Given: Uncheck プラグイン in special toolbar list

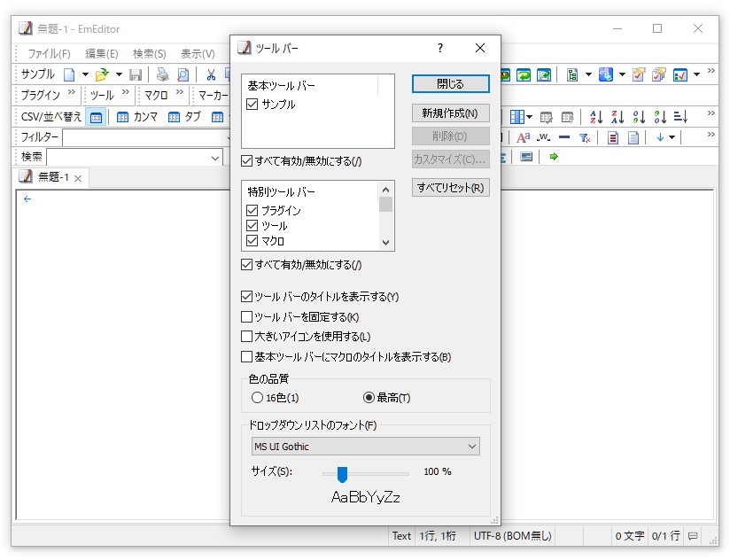Looking at the screenshot, I should 252,210.
